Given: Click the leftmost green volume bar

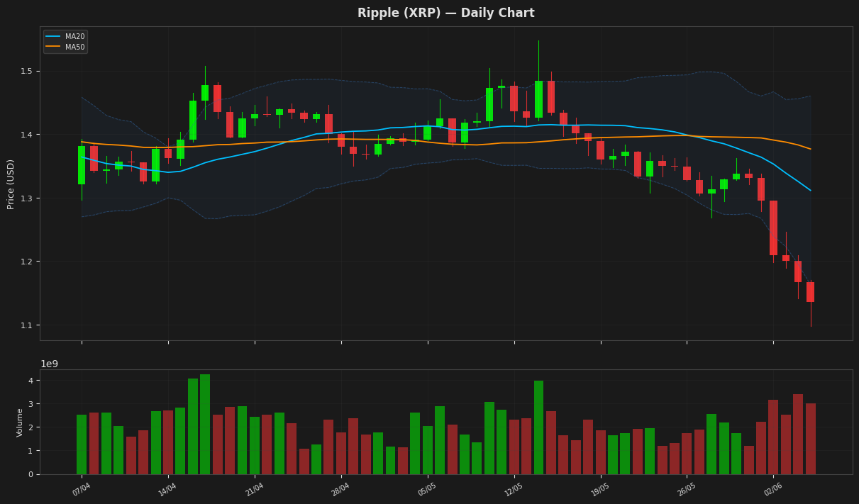Looking at the screenshot, I should point(82,444).
